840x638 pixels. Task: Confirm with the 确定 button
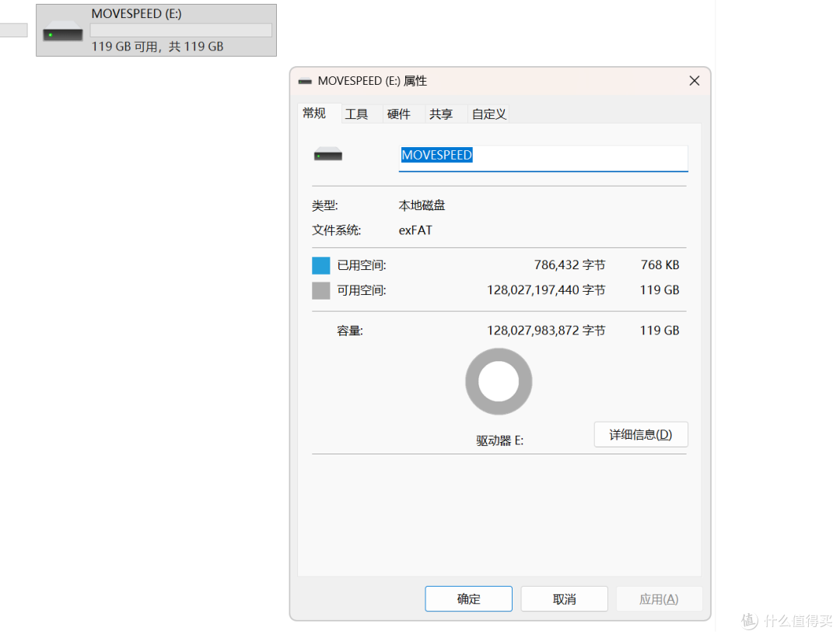click(x=469, y=599)
